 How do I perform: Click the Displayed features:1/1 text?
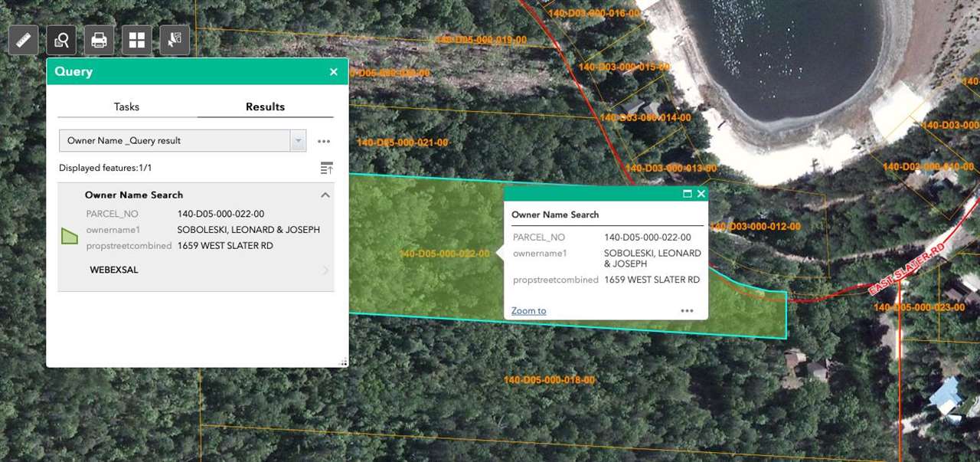coord(106,168)
